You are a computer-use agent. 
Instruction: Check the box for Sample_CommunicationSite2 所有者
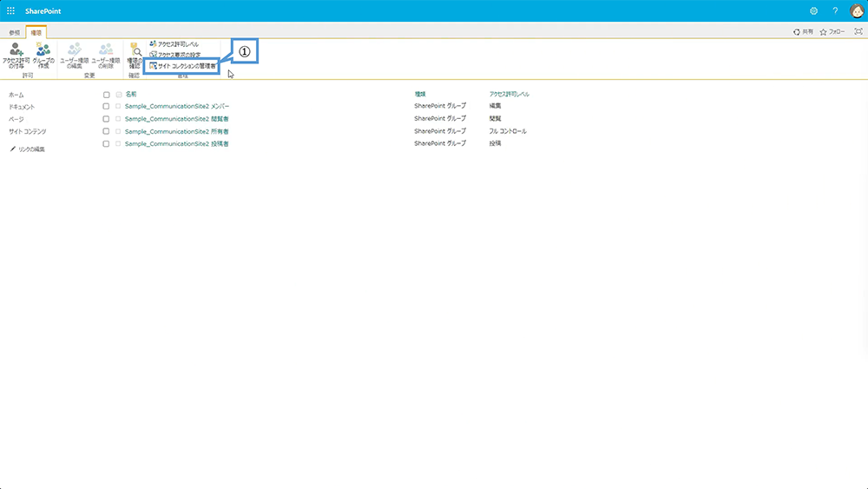pyautogui.click(x=106, y=131)
